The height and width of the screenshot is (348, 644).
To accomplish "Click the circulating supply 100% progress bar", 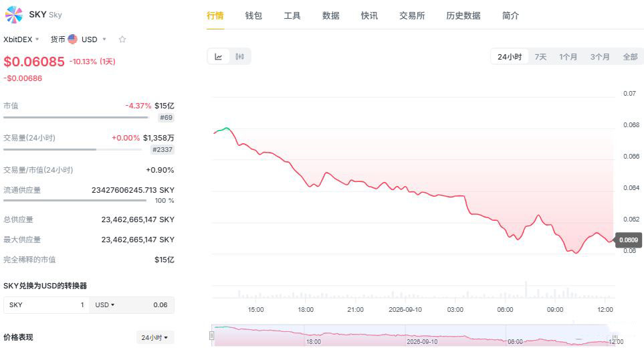I will point(75,201).
